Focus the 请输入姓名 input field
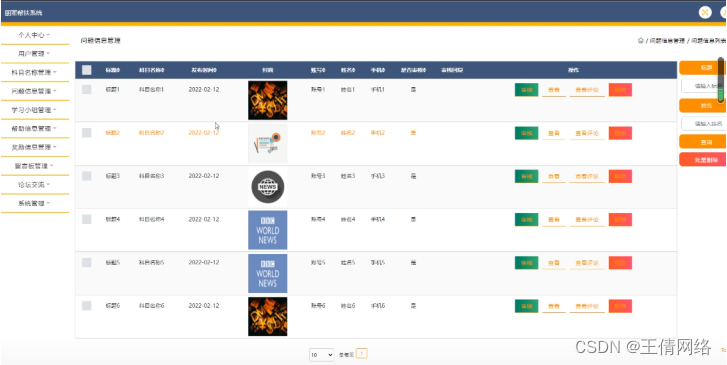 click(x=704, y=123)
